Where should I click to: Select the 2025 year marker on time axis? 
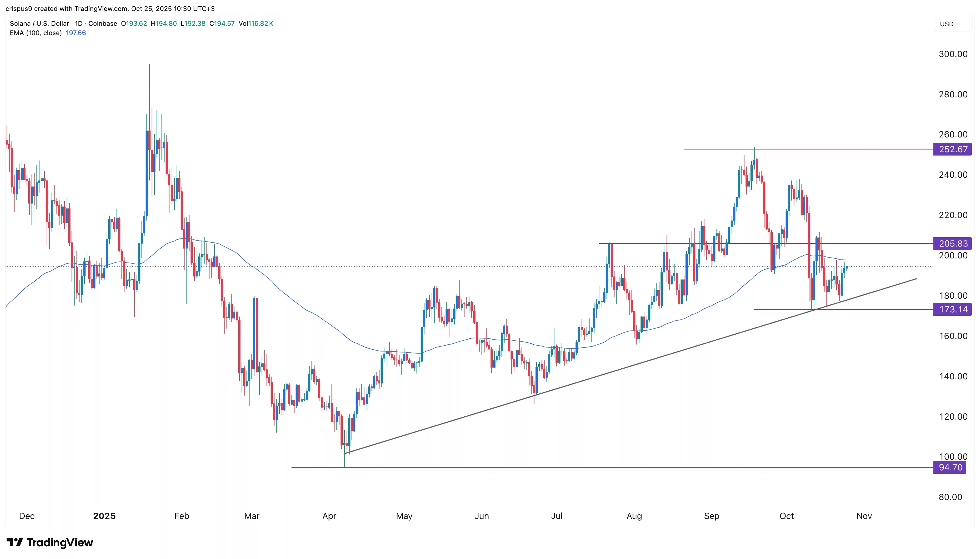(x=104, y=516)
